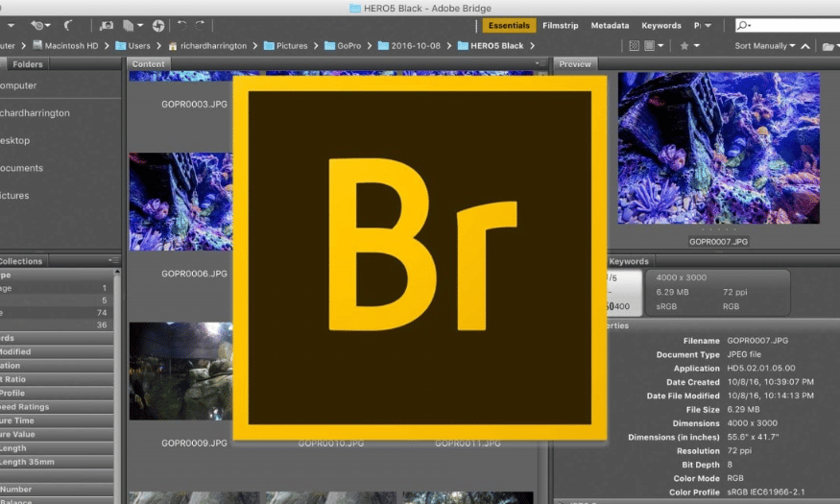Select GOPR0009 rocks thumbnail
This screenshot has height=504, width=840.
[x=181, y=372]
